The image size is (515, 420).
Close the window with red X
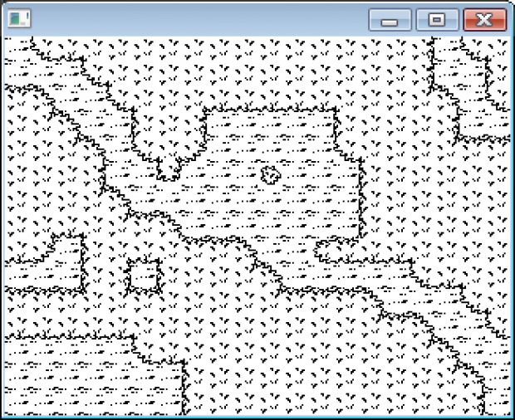[485, 20]
